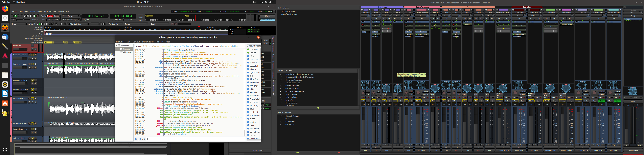The height and width of the screenshot is (155, 644).
Task: Select the audition speaker tool
Action: click(50, 24)
